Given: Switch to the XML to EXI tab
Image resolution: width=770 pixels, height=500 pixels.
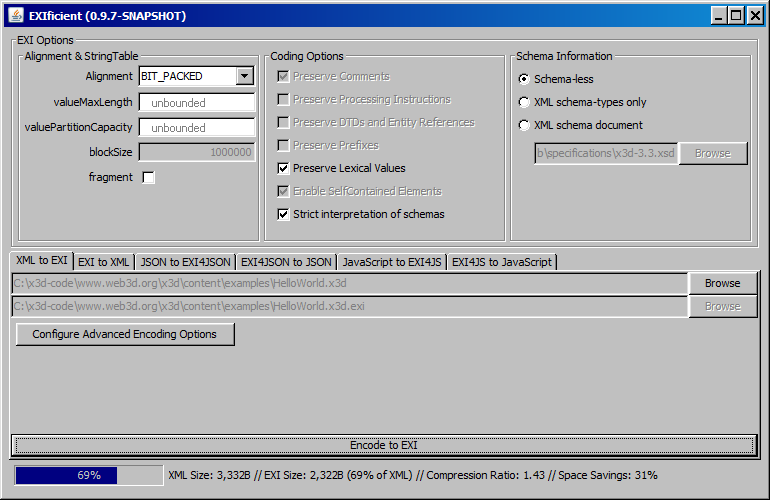Looking at the screenshot, I should click(42, 260).
